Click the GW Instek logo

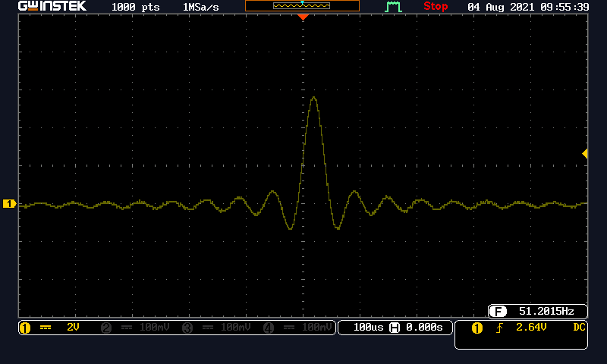(52, 7)
